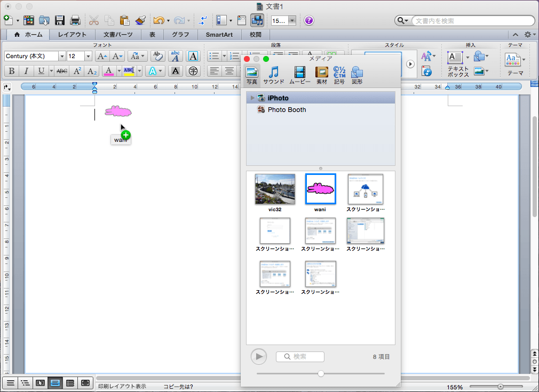Viewport: 539px width, 392px height.
Task: Open ribbon gear settings menu
Action: [x=529, y=35]
